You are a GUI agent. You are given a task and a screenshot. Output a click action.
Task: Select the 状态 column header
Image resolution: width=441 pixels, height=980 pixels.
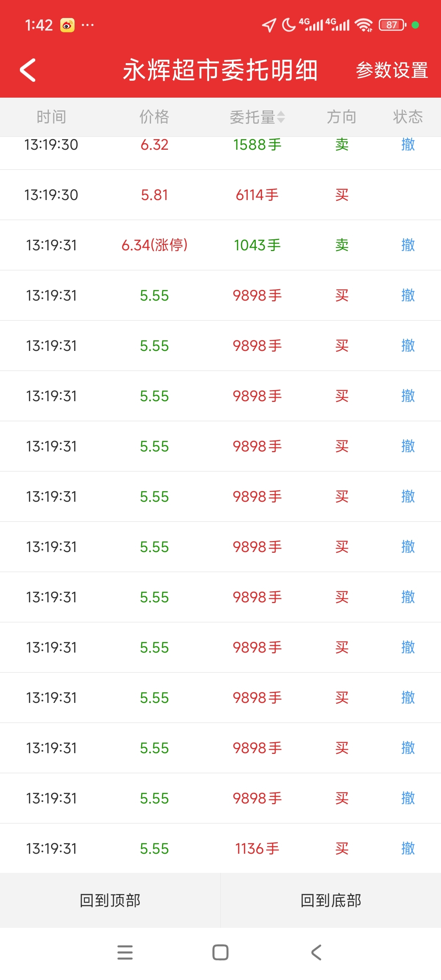[408, 117]
